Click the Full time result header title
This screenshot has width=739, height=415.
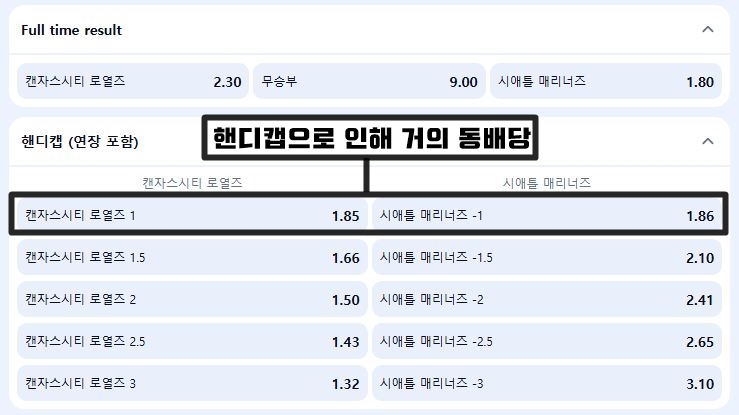[x=72, y=30]
